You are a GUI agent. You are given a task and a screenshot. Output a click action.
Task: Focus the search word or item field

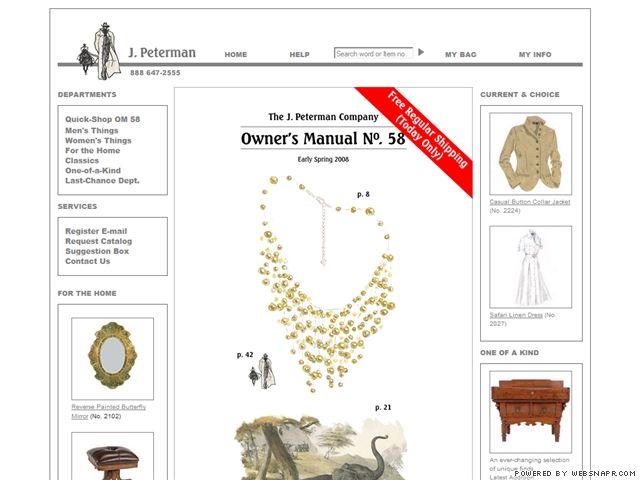coord(373,53)
